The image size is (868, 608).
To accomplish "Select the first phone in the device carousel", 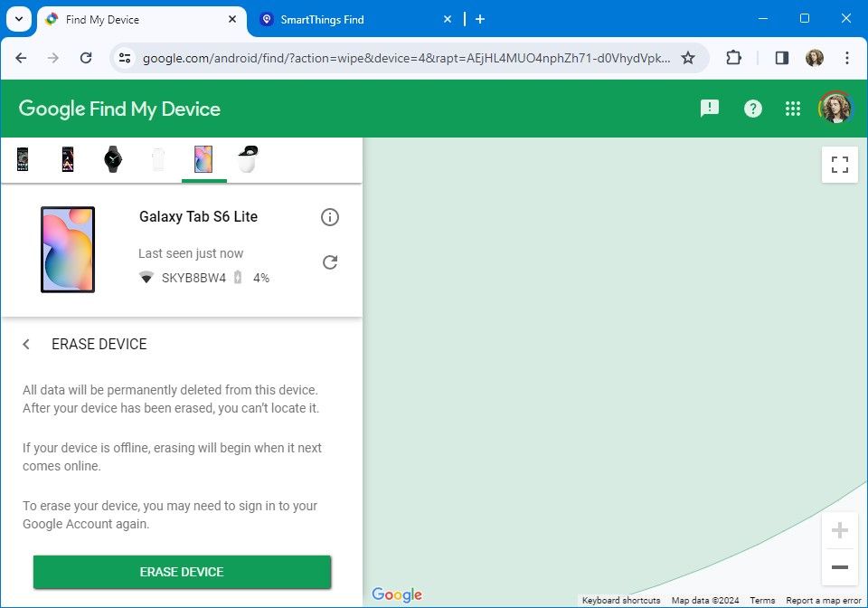I will (x=22, y=157).
